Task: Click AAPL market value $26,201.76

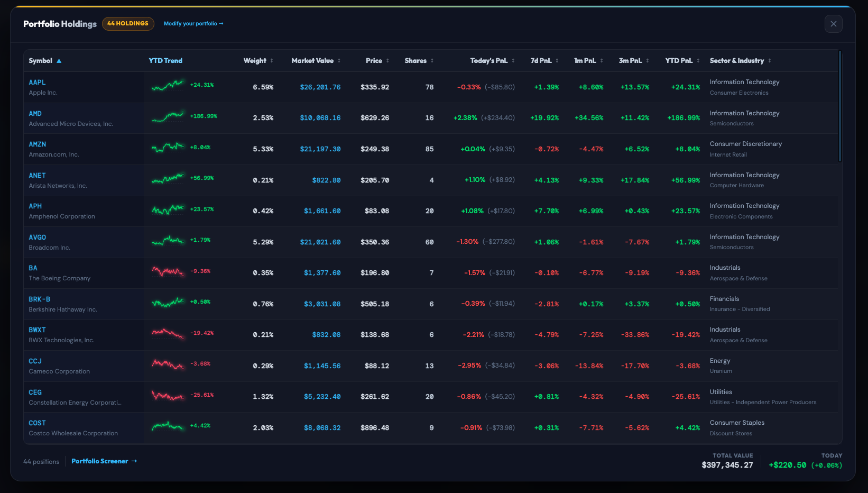Action: 320,87
